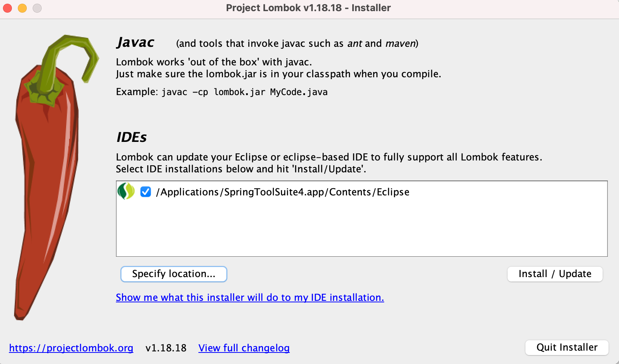Click the 'javac -cp lombok.jar MyCode.java' example text
The width and height of the screenshot is (619, 364).
click(244, 92)
